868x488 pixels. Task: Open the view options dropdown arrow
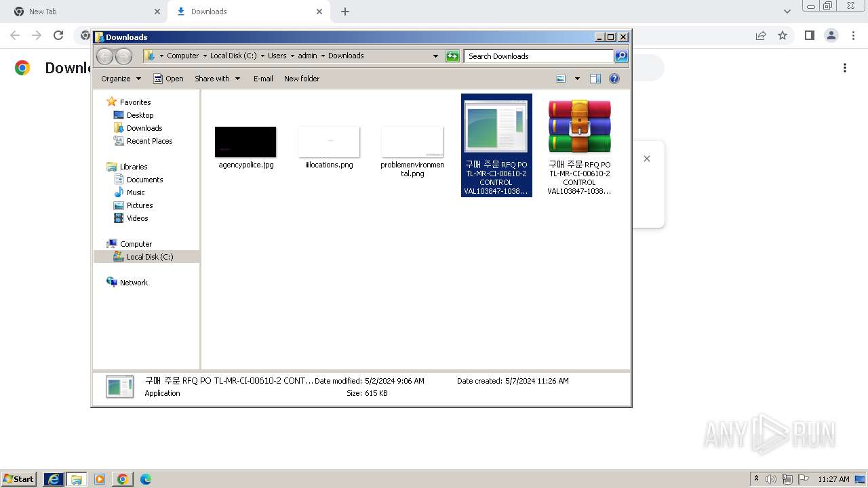coord(577,79)
